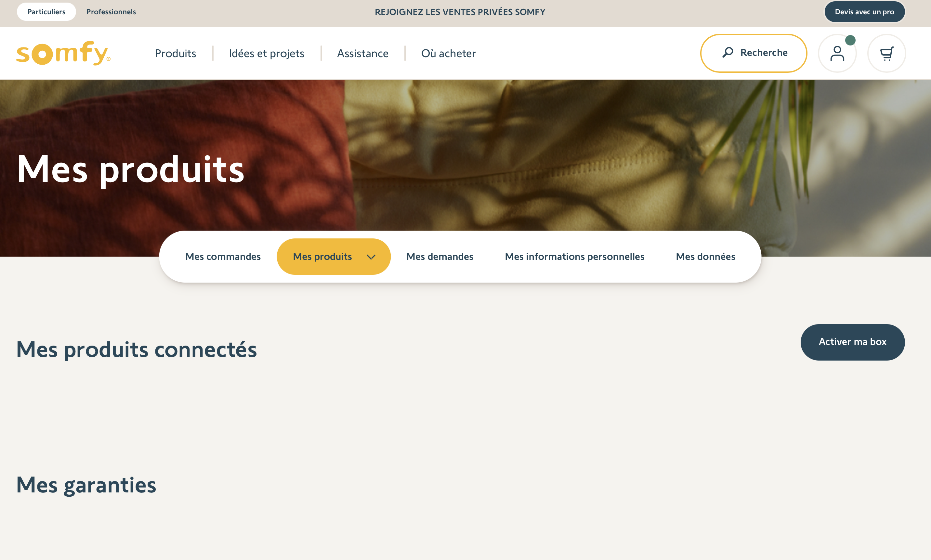
Task: Select the Particuliers toggle option
Action: [46, 12]
